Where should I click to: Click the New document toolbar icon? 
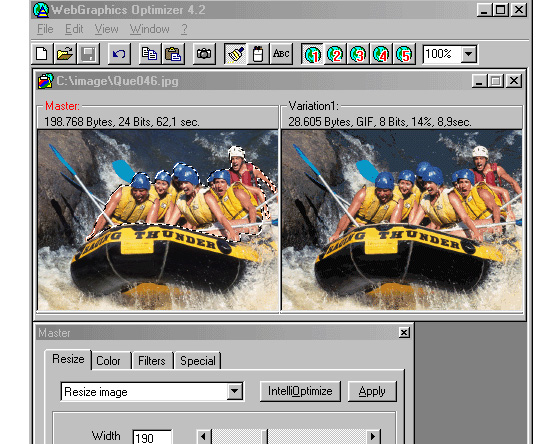click(x=42, y=54)
